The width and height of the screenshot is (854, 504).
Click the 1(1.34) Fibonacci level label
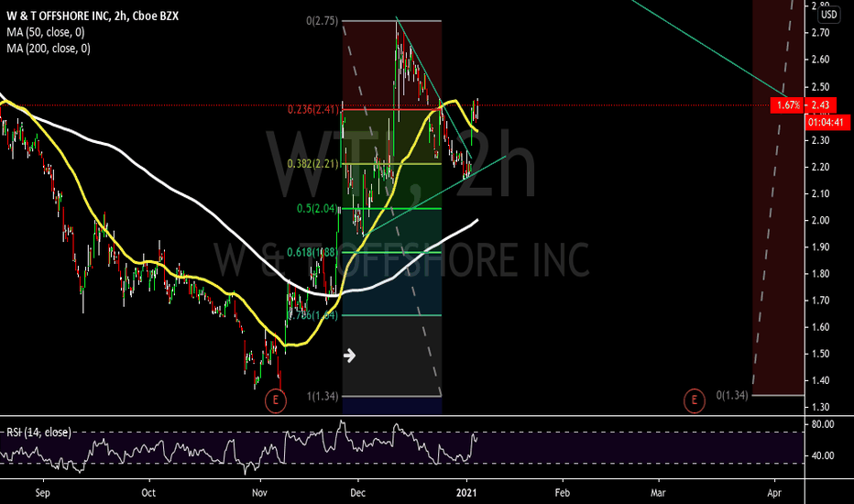[x=323, y=396]
